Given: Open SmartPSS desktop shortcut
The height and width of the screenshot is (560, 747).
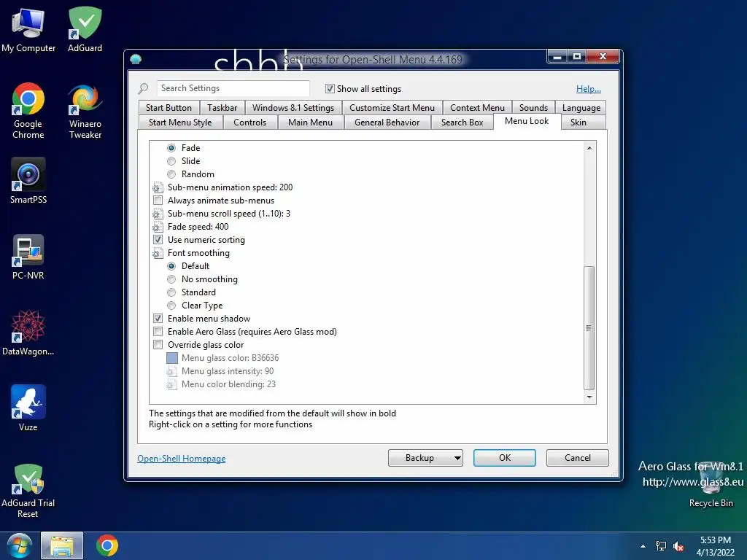Looking at the screenshot, I should pyautogui.click(x=28, y=181).
